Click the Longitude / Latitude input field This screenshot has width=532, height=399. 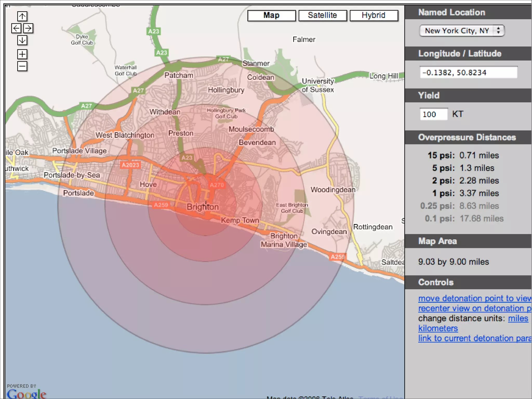click(468, 72)
